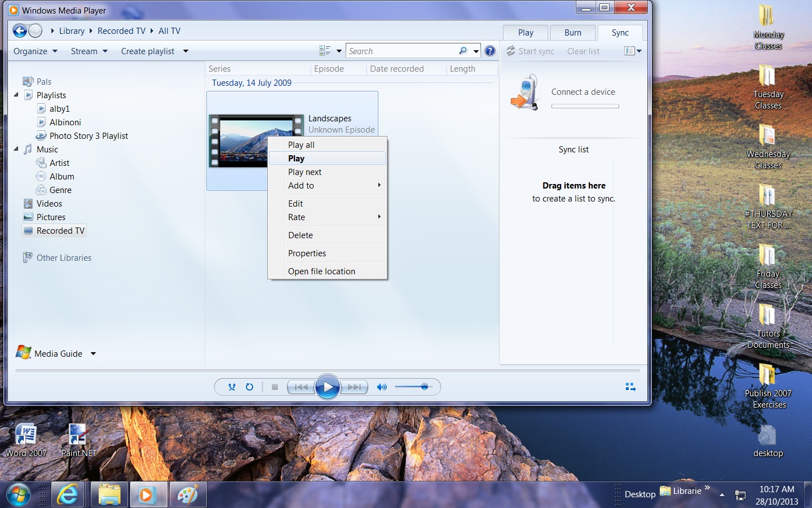Switch to the Burn tab
812x508 pixels.
click(573, 32)
